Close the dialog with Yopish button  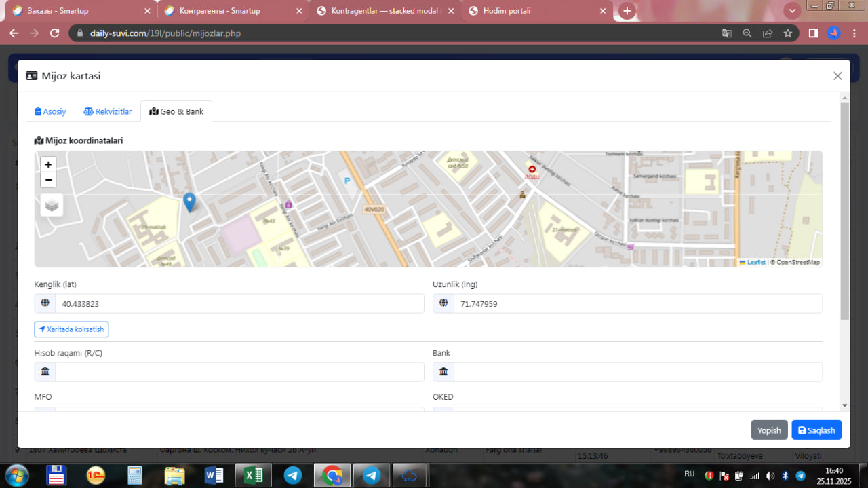click(x=769, y=430)
